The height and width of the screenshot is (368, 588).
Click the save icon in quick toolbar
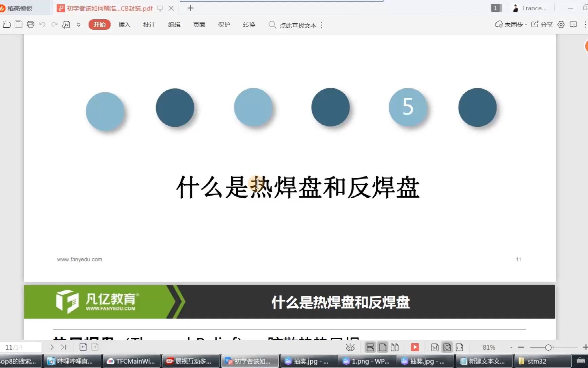tap(19, 25)
